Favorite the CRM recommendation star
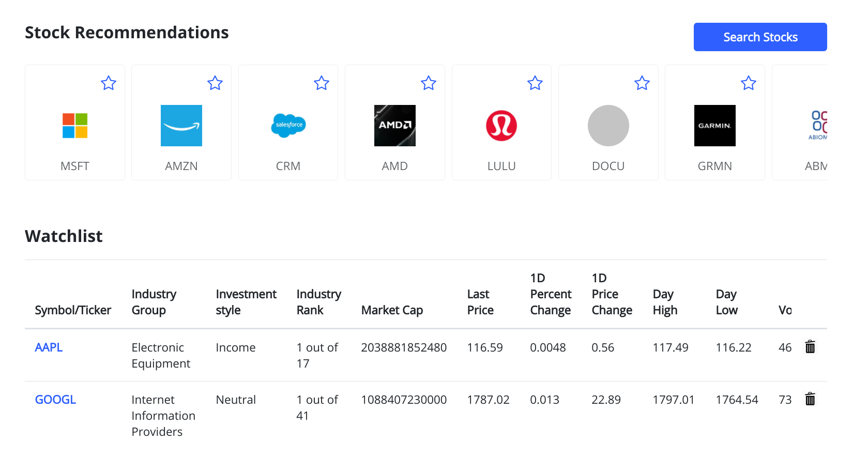Image resolution: width=868 pixels, height=472 pixels. click(x=322, y=83)
